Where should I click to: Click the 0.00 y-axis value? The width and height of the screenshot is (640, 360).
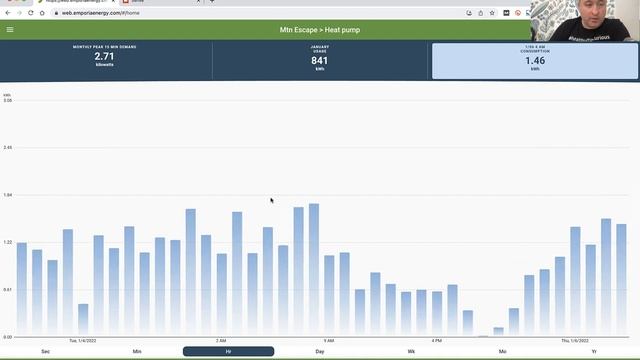tap(7, 337)
